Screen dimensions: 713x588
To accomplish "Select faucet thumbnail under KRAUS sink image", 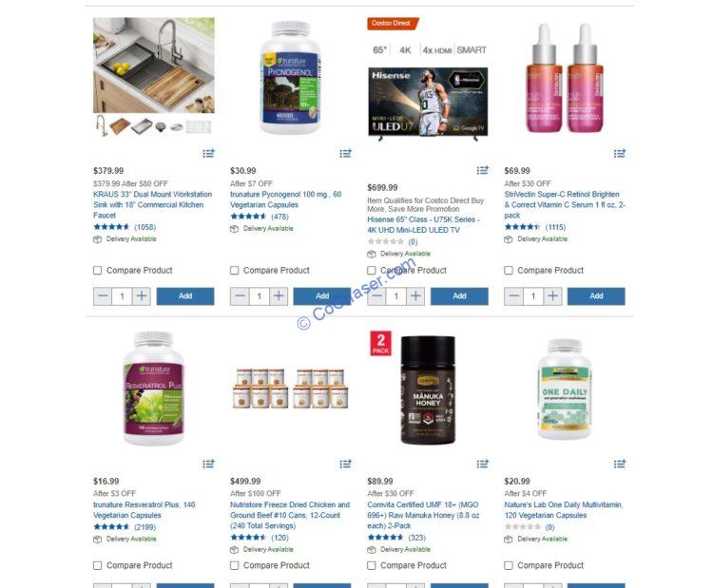I will (x=102, y=125).
